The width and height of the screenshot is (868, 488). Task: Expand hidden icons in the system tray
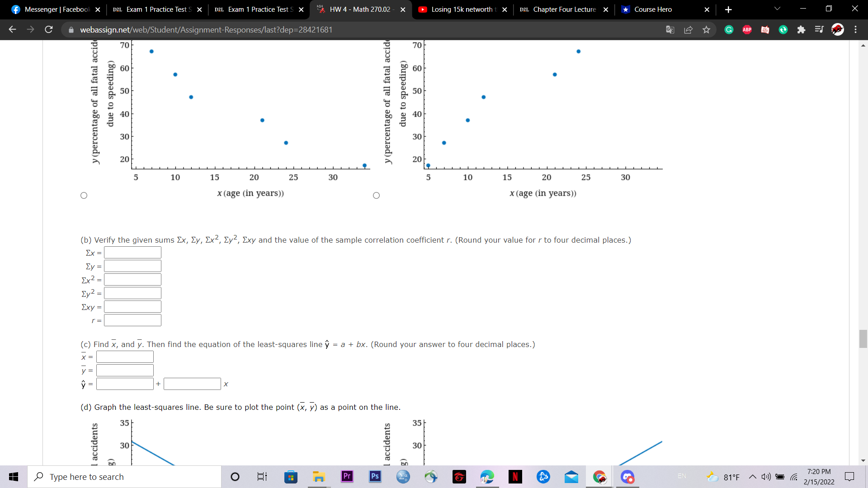[x=752, y=477]
